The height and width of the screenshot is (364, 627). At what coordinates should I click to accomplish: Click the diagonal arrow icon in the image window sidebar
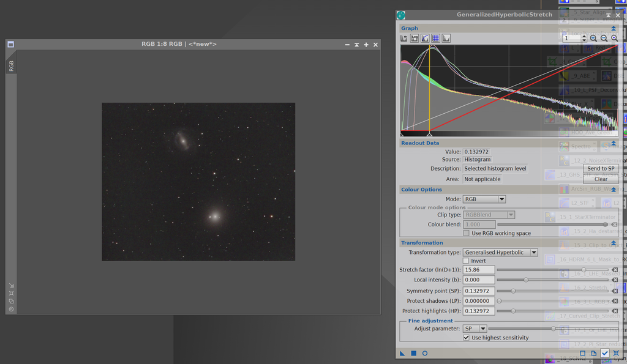[x=11, y=286]
